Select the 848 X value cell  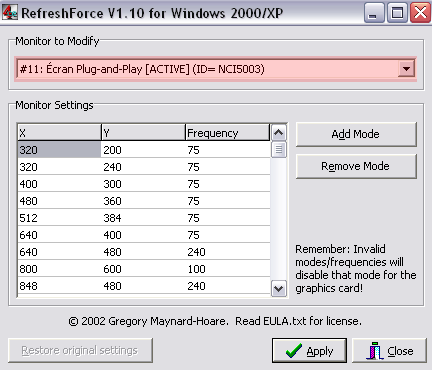click(x=59, y=286)
